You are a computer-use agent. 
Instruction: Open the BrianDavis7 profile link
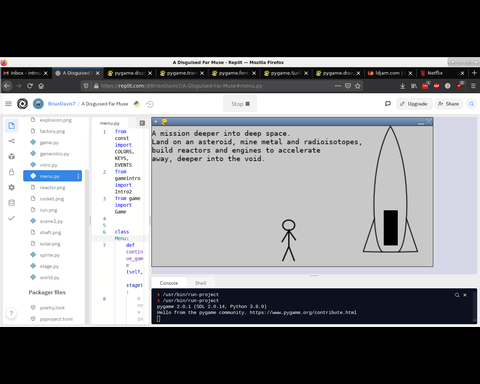pos(62,104)
